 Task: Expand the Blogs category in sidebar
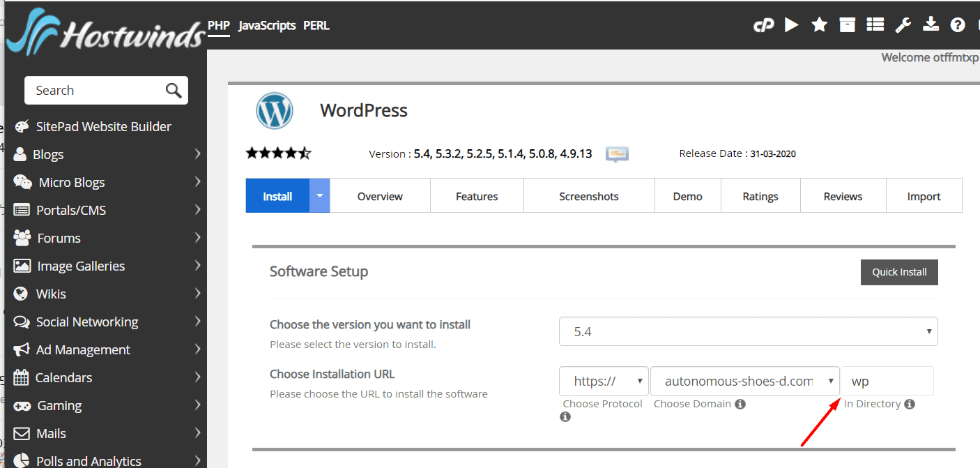click(x=107, y=154)
